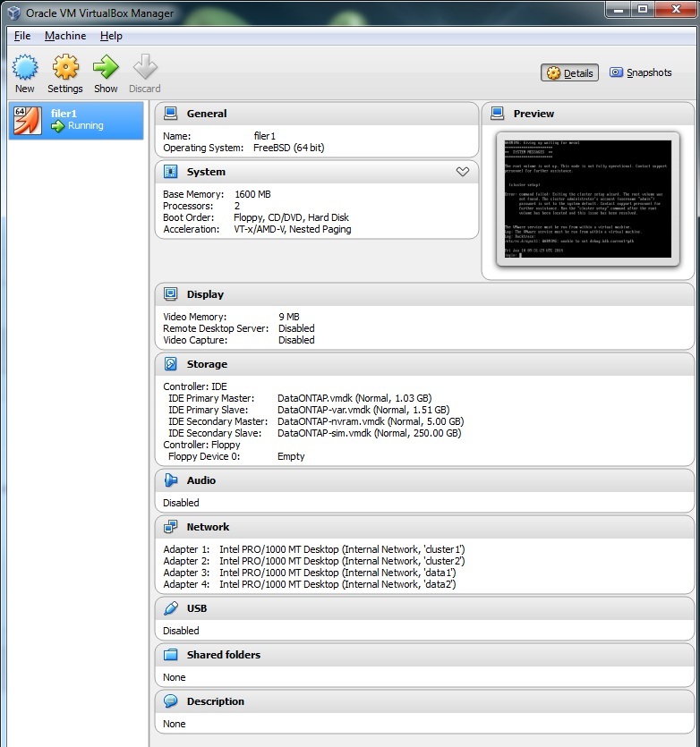The image size is (700, 747).
Task: Click the USB section icon
Action: click(170, 608)
